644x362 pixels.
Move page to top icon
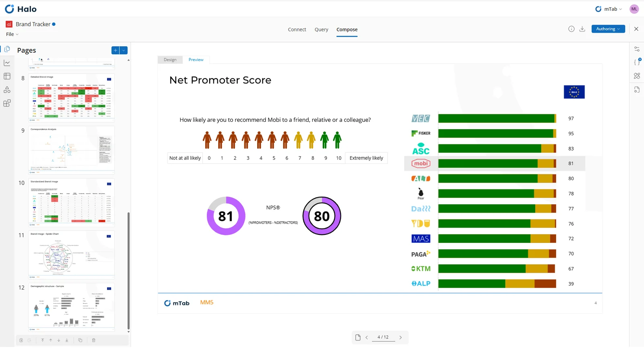point(43,340)
